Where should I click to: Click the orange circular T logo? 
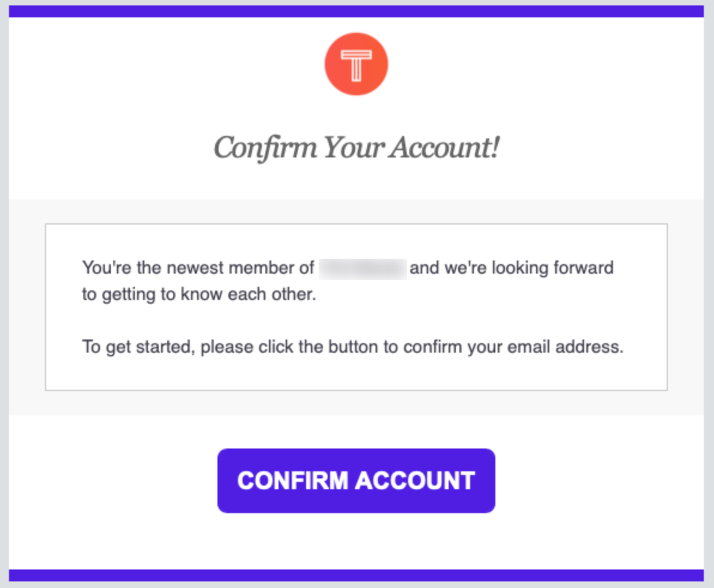[356, 64]
